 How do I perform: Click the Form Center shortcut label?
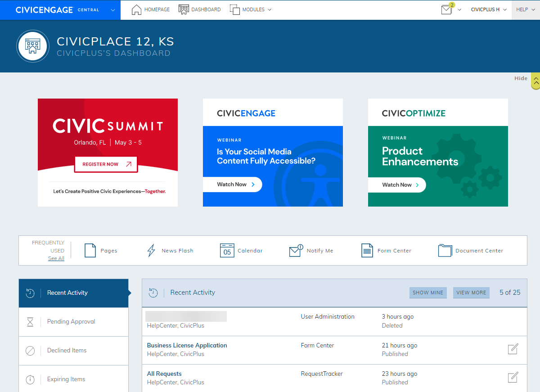tap(394, 251)
